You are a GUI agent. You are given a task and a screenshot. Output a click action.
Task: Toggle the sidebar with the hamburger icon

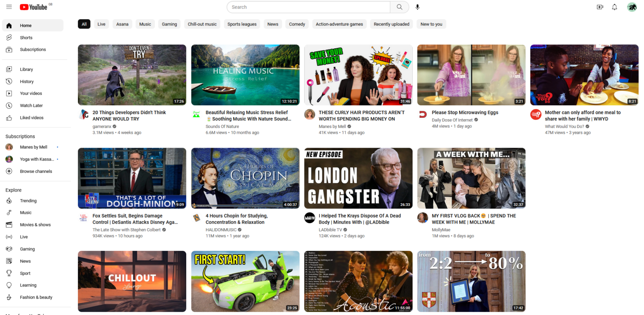point(9,7)
